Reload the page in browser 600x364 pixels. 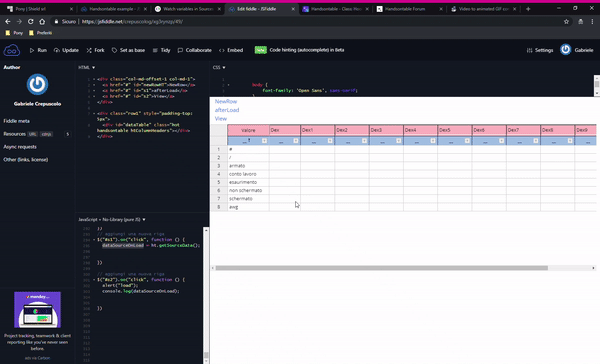point(31,22)
